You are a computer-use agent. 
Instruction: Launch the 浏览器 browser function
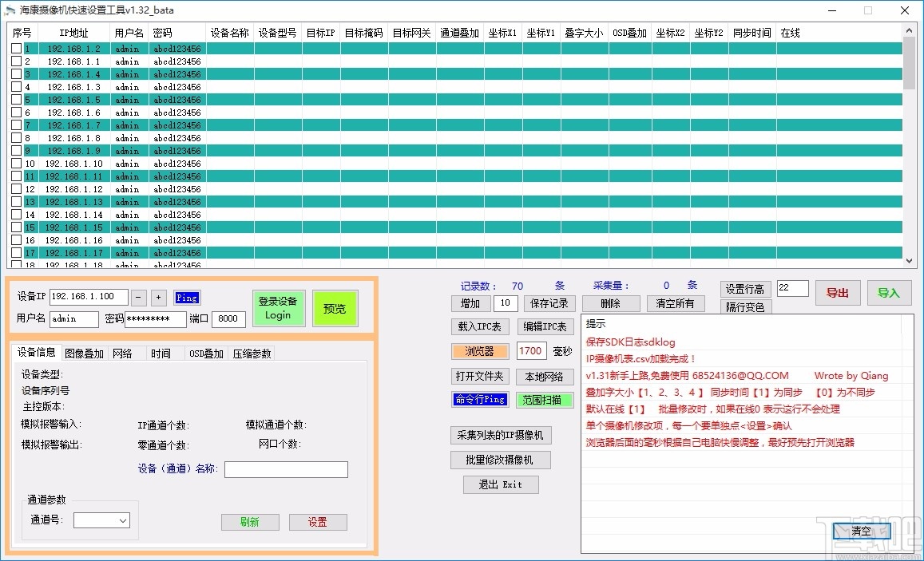[480, 351]
